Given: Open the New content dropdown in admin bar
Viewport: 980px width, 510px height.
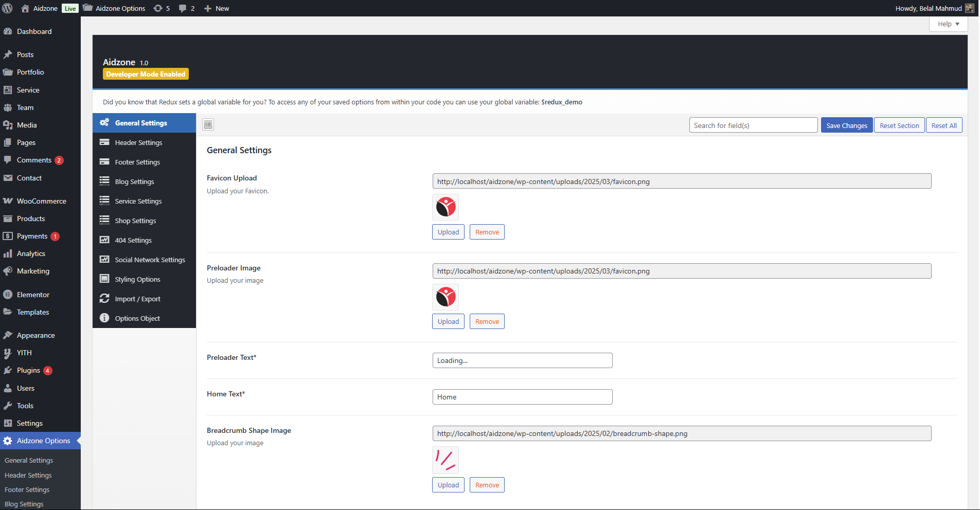Looking at the screenshot, I should click(x=217, y=8).
